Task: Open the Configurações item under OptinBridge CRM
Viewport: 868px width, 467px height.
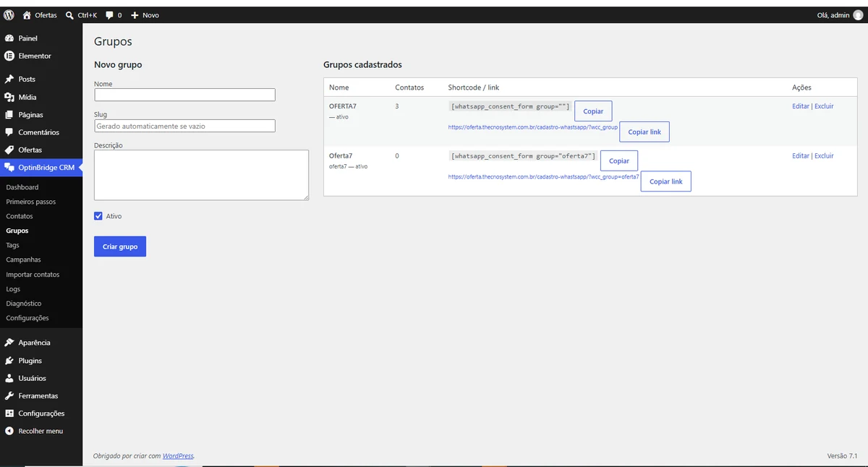Action: (27, 318)
